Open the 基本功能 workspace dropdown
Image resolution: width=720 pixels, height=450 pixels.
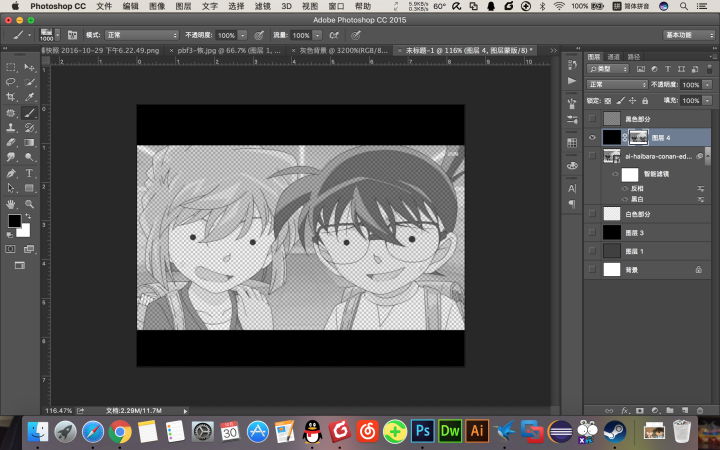(689, 35)
